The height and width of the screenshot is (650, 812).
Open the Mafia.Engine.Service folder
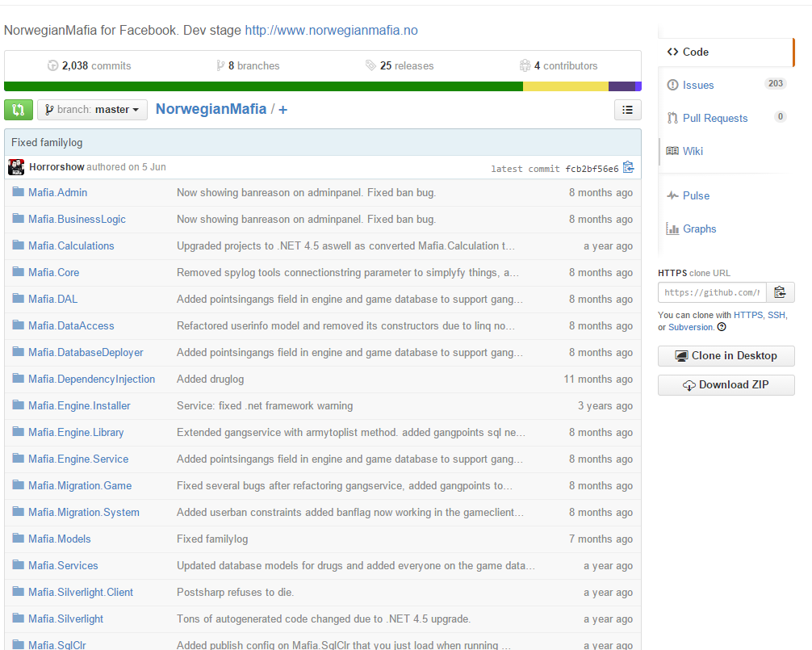pos(79,459)
